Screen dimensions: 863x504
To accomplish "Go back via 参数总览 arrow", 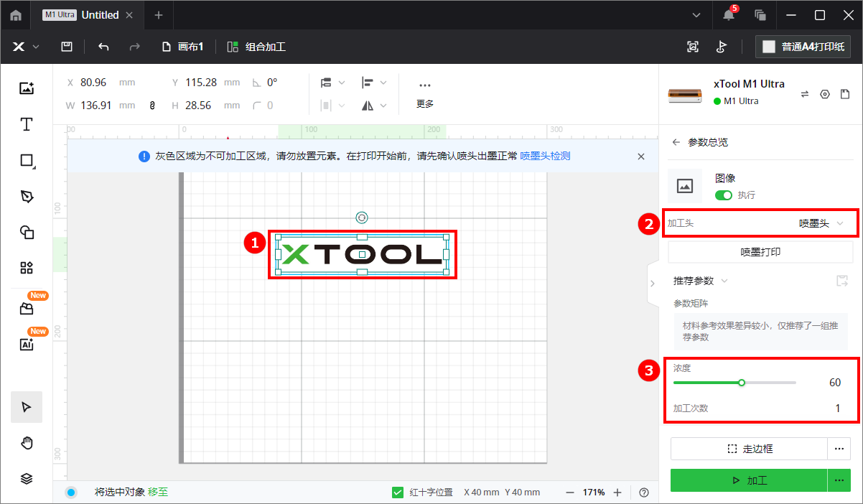I will 676,142.
